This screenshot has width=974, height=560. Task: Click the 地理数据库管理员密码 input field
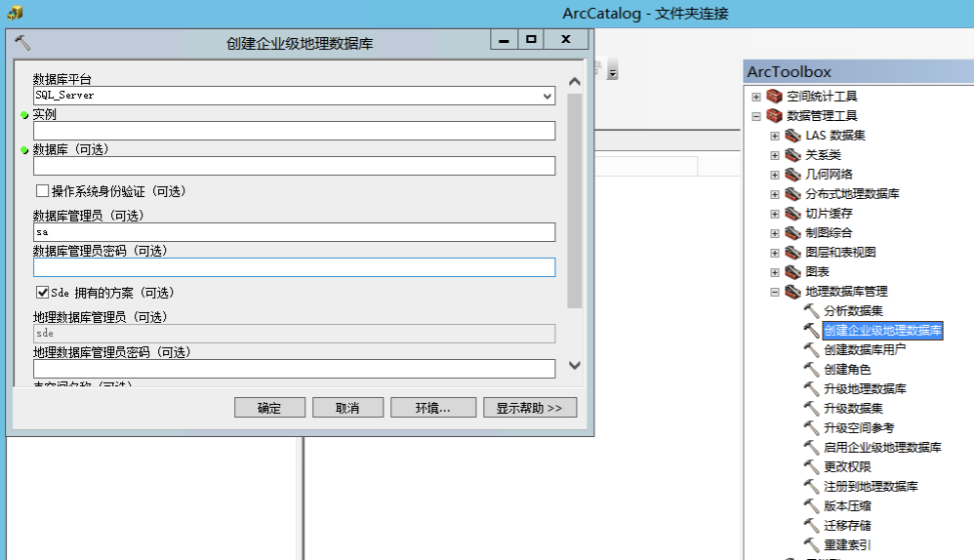point(294,369)
